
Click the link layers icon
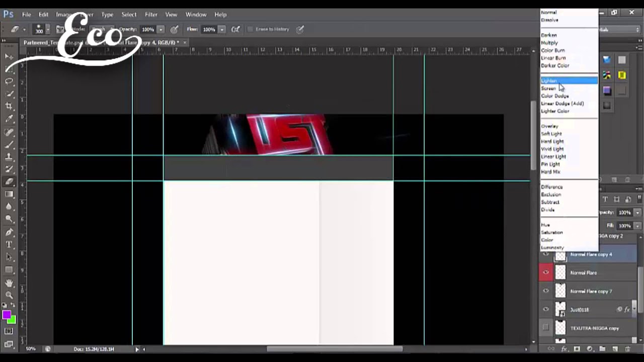point(551,349)
